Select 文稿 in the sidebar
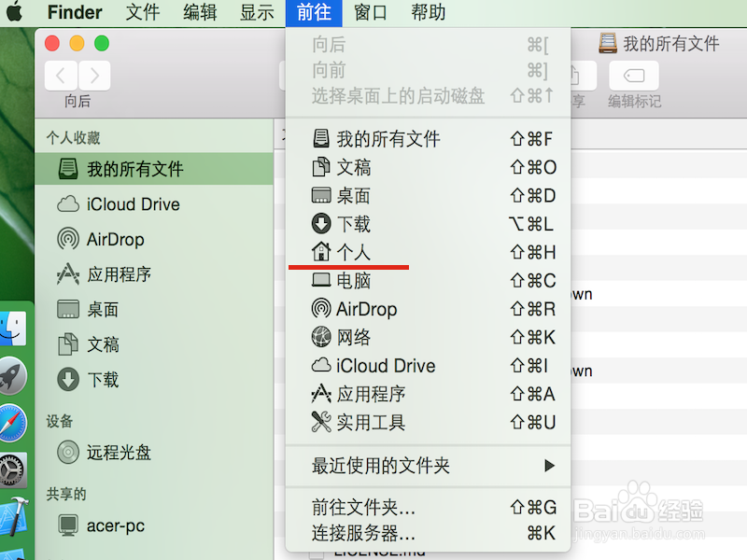Screen dimensions: 747x560 154,344
